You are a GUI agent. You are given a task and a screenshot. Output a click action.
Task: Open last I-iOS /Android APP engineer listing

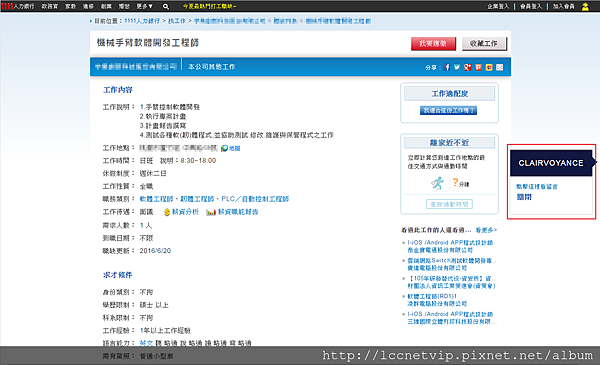point(450,314)
